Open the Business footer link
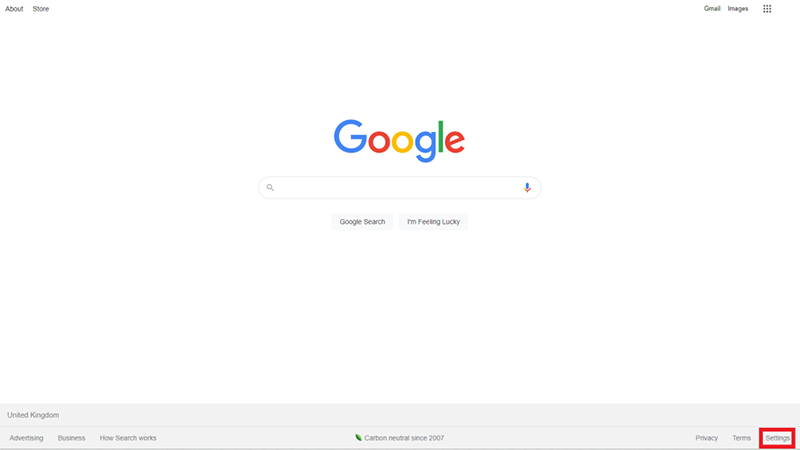800x450 pixels. click(x=71, y=438)
